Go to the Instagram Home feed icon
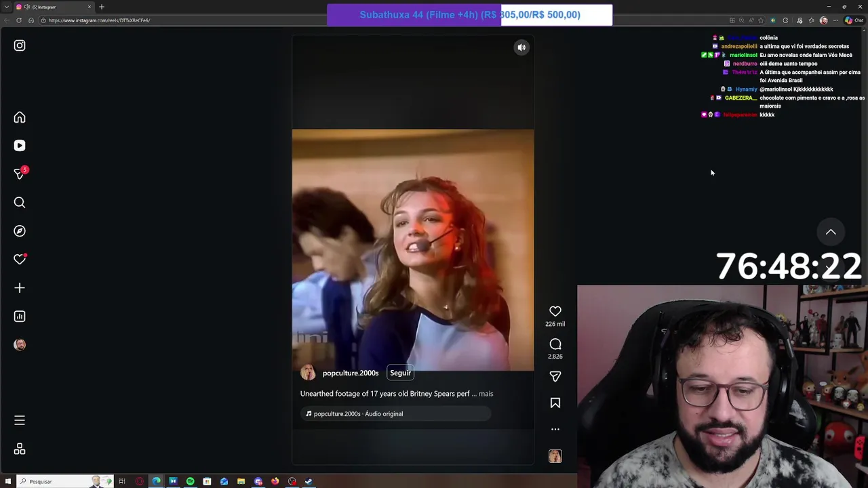The width and height of the screenshot is (868, 488). (x=20, y=117)
